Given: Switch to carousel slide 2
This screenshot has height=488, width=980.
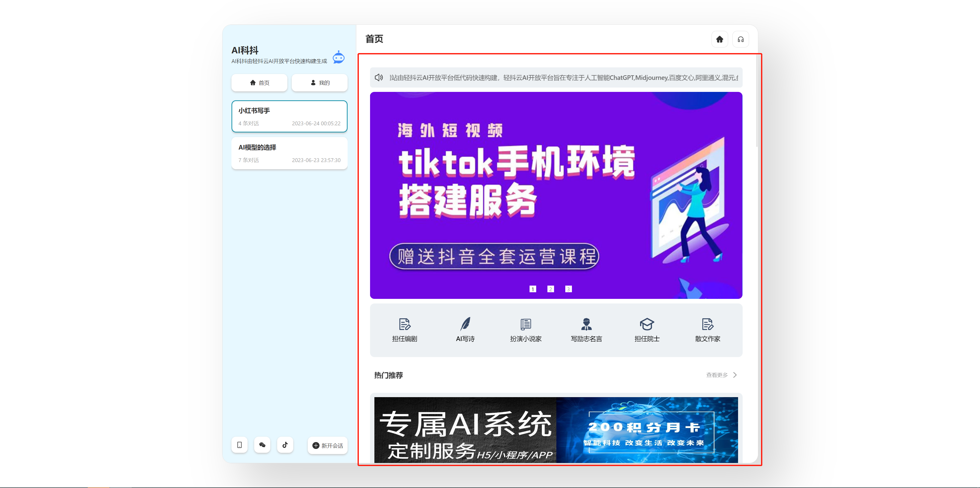Looking at the screenshot, I should (x=550, y=289).
